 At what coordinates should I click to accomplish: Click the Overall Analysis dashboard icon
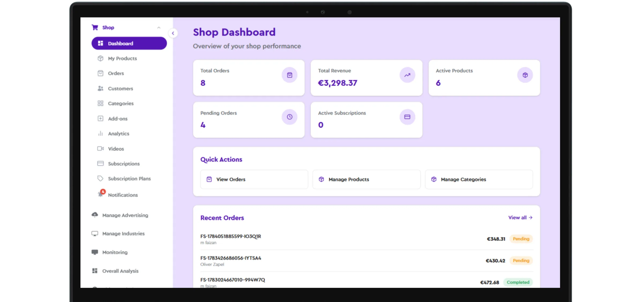[x=95, y=271]
